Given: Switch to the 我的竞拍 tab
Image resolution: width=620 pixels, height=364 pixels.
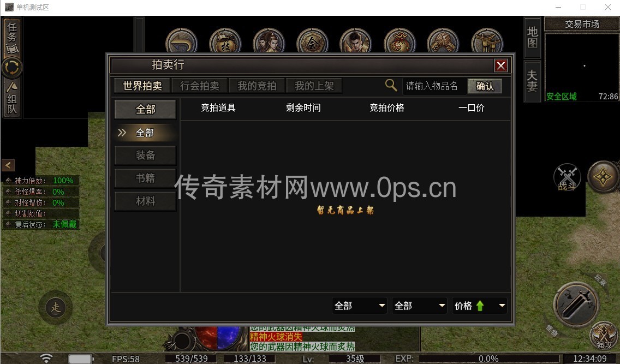Looking at the screenshot, I should pos(257,86).
